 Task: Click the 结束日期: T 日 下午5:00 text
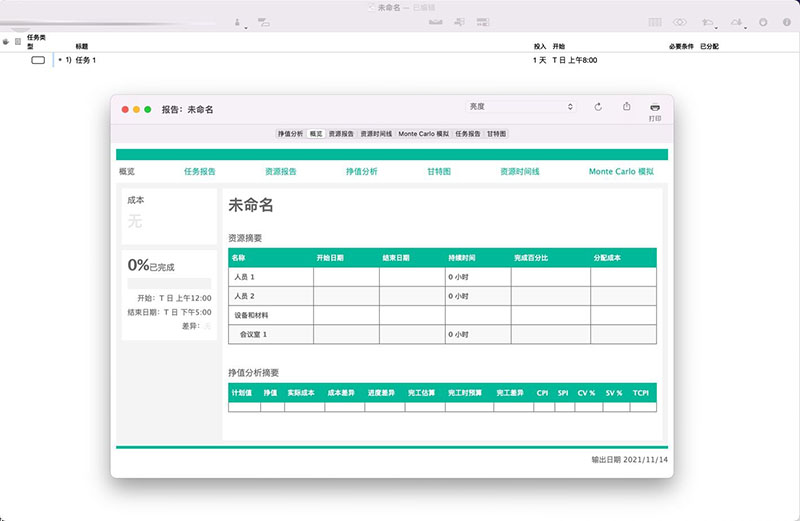(x=169, y=312)
